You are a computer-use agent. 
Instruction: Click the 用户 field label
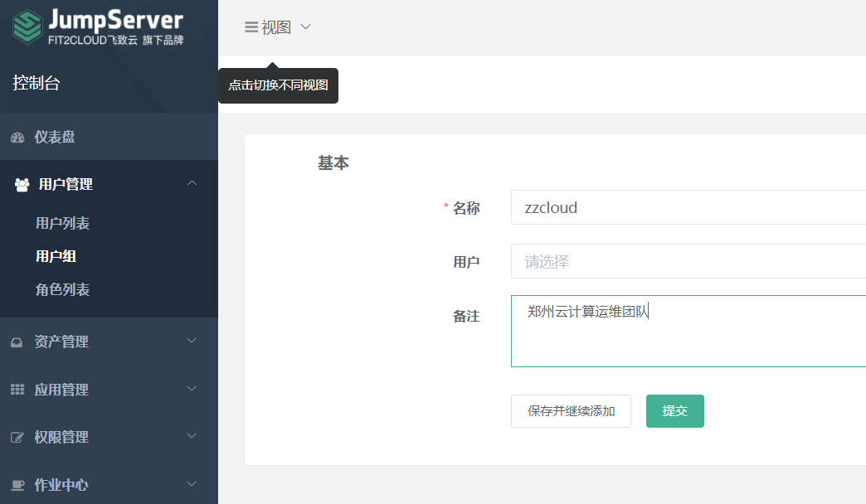point(466,262)
